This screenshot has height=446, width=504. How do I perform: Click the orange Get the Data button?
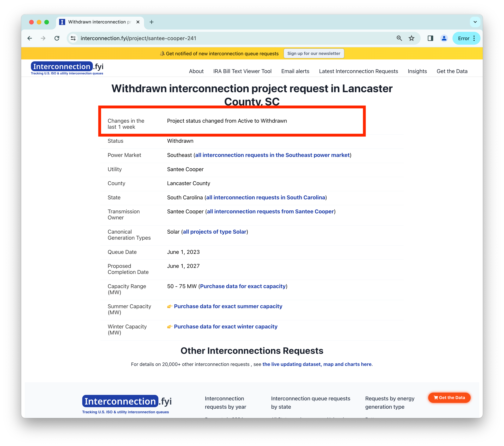[x=449, y=398]
